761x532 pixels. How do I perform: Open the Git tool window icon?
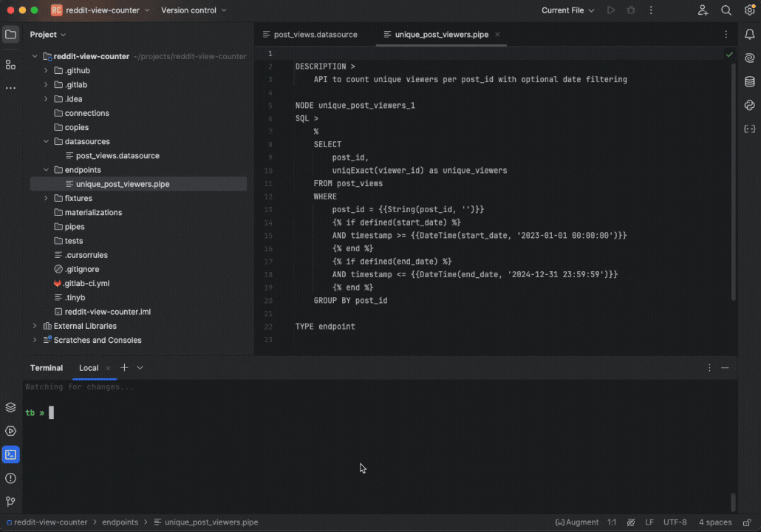(x=10, y=502)
